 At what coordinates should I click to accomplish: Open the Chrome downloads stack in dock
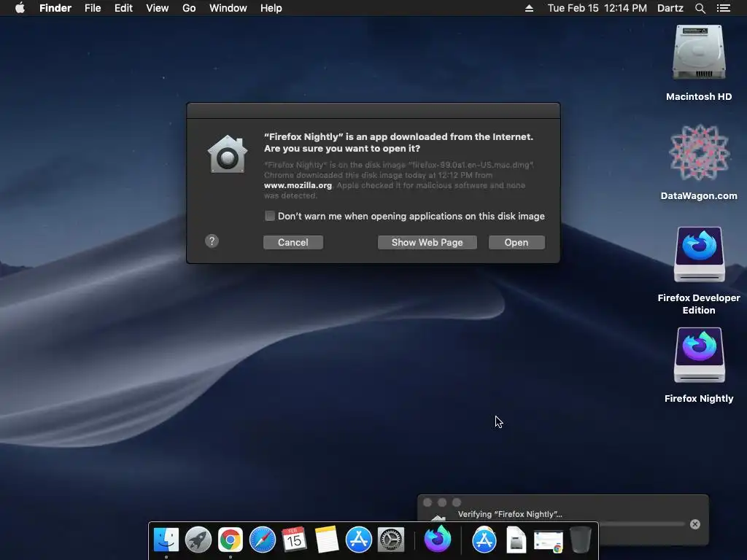[x=549, y=541]
